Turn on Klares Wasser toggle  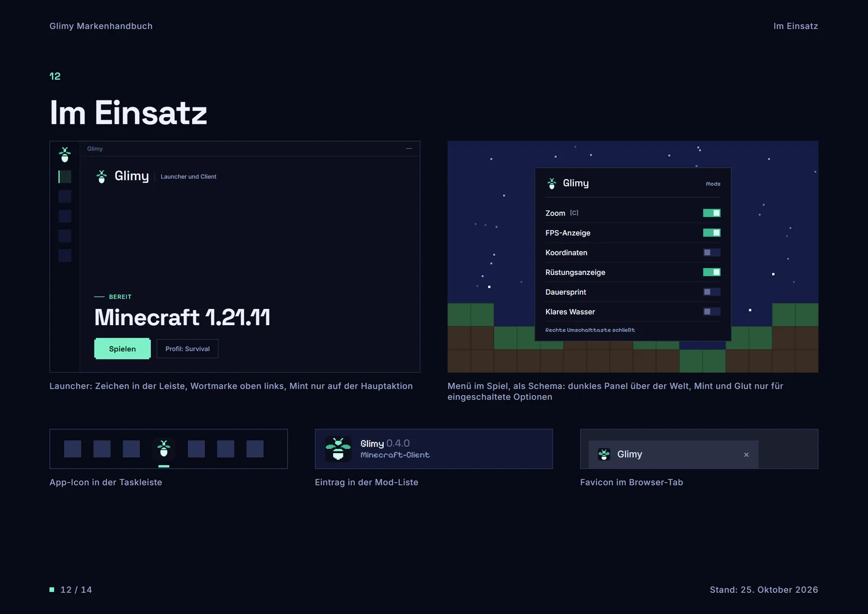pos(712,312)
